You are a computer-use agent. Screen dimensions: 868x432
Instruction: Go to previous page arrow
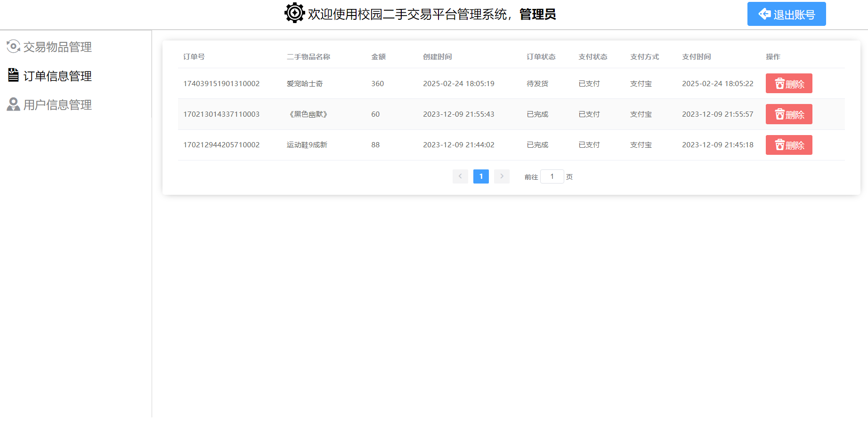pos(460,176)
